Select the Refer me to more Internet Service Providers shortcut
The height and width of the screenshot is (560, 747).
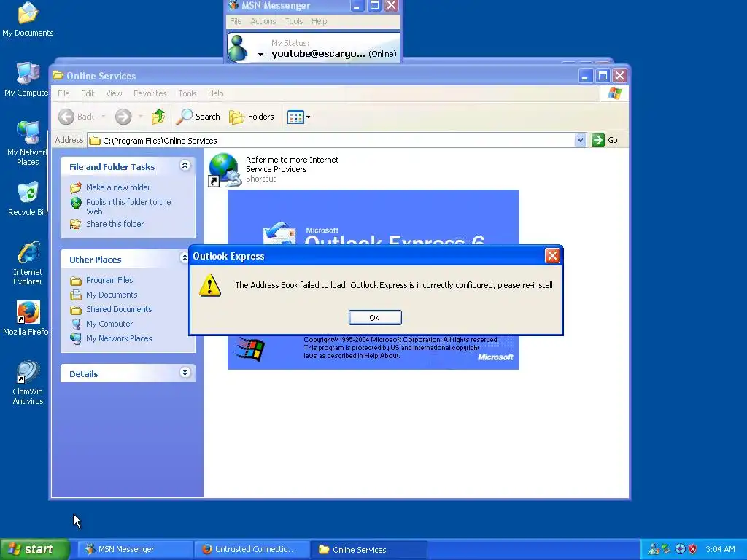coord(274,169)
